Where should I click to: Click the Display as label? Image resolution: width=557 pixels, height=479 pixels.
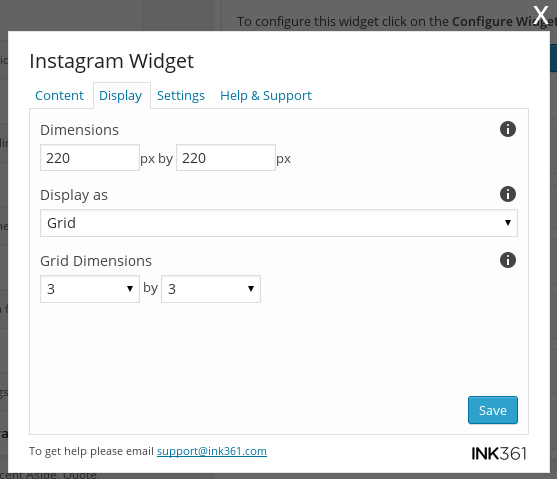point(74,195)
